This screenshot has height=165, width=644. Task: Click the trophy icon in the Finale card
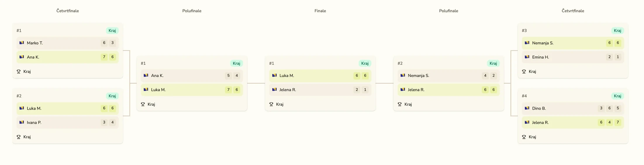[x=271, y=104]
